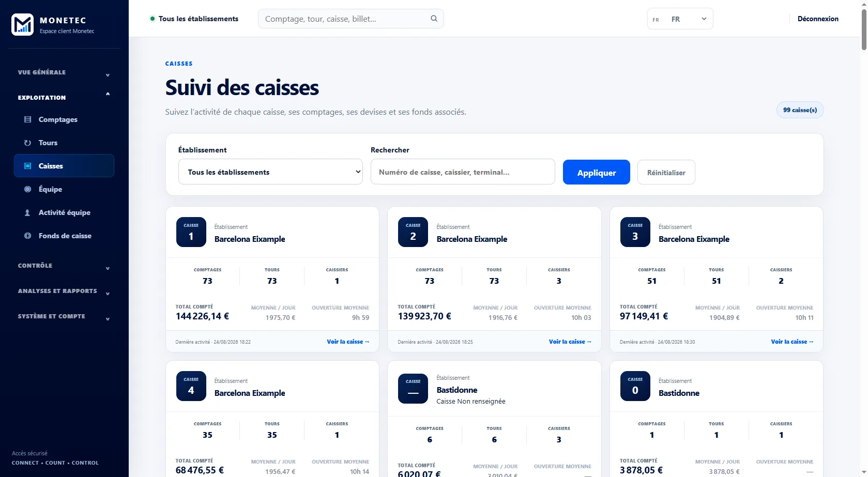Click the Caisse 2 badge
The height and width of the screenshot is (477, 868).
[413, 232]
